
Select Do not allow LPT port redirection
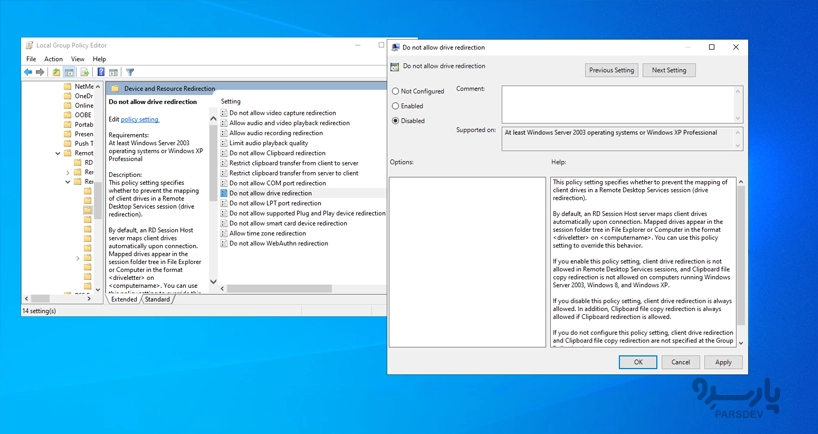(x=275, y=203)
